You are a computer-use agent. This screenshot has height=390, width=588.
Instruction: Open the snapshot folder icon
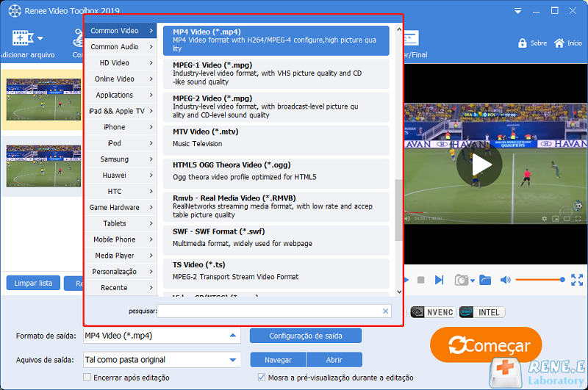485,280
